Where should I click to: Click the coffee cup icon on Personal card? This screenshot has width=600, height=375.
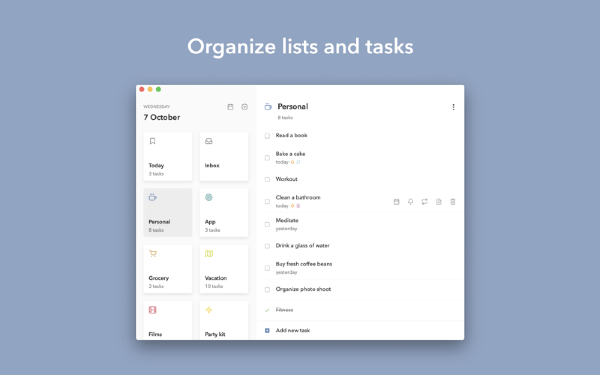[153, 197]
